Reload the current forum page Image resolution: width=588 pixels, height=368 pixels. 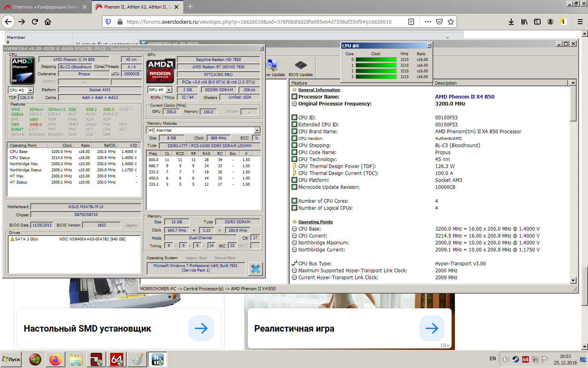tap(35, 22)
